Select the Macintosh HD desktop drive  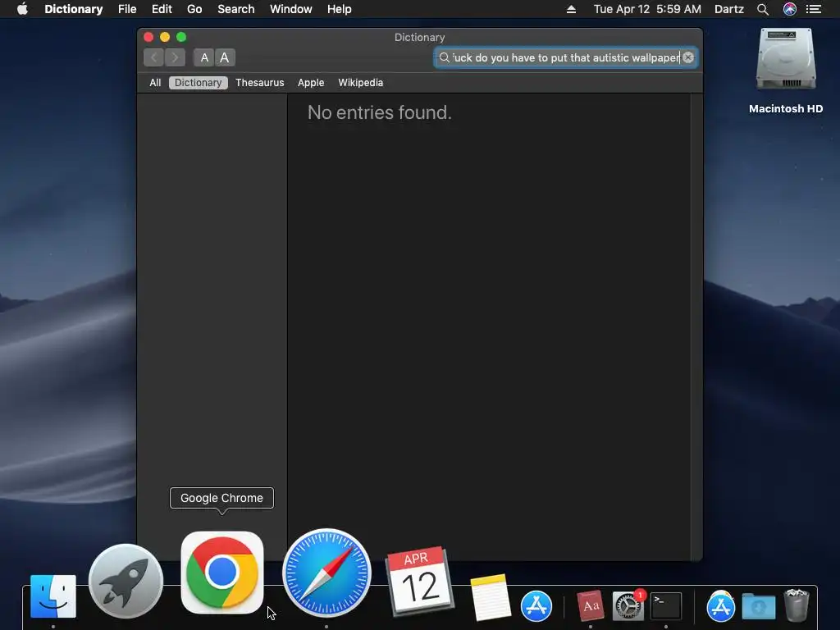click(x=786, y=71)
